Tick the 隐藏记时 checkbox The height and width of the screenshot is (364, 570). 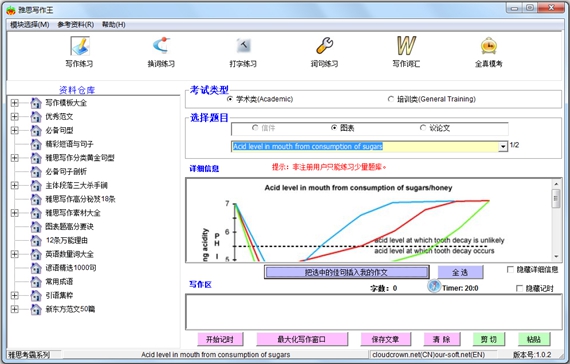[x=519, y=288]
